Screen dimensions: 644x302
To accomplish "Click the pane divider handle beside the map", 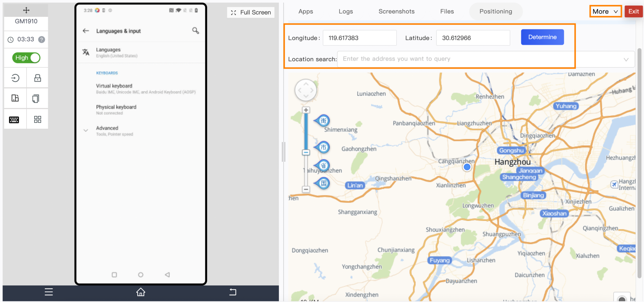I will pos(283,152).
